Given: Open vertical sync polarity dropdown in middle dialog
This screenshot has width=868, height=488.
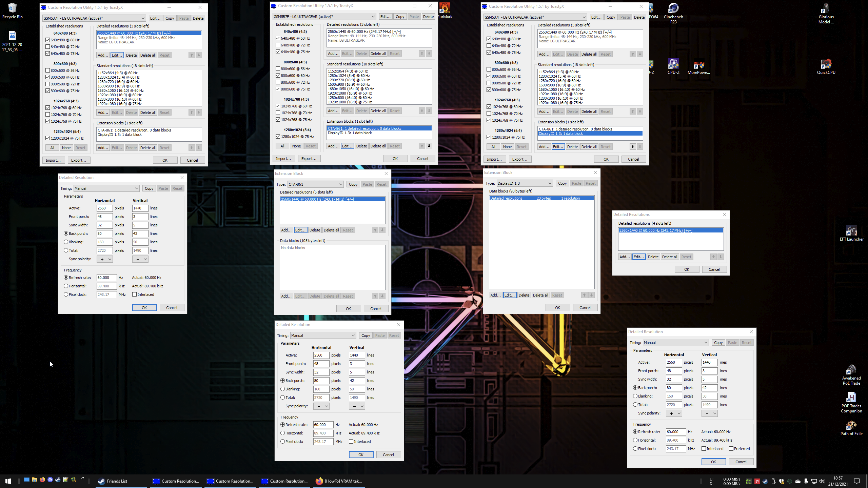Looking at the screenshot, I should (x=357, y=406).
